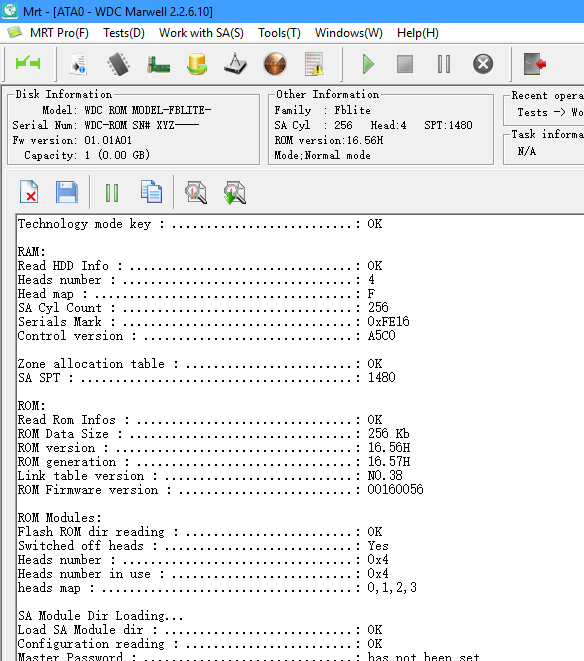Open the warning report list icon
584x661 pixels.
314,64
